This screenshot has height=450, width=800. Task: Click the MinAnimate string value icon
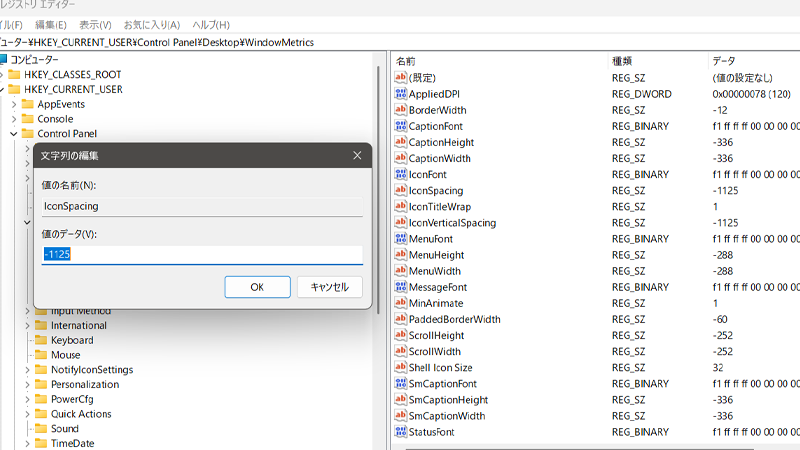(x=401, y=303)
